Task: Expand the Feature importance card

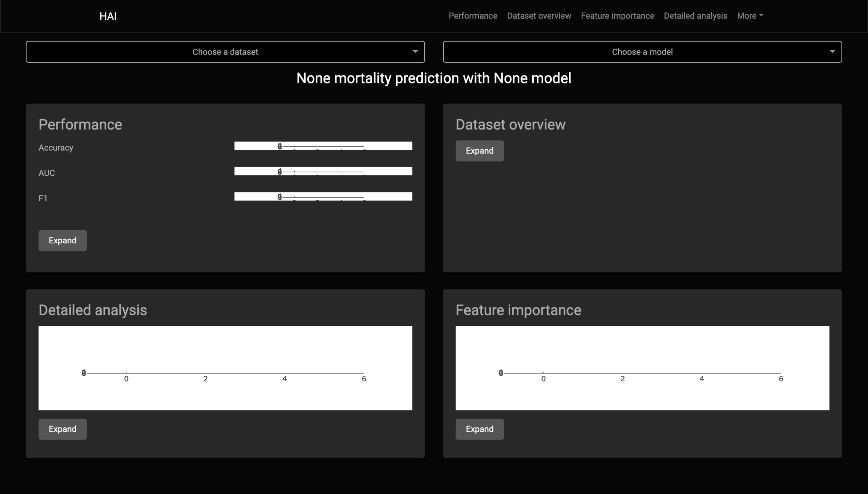Action: pyautogui.click(x=479, y=429)
